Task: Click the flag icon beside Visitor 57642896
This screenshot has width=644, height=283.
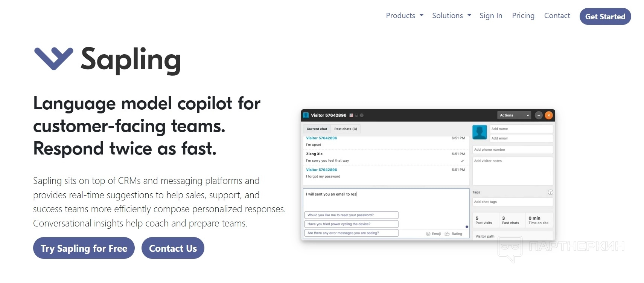Action: coord(351,115)
